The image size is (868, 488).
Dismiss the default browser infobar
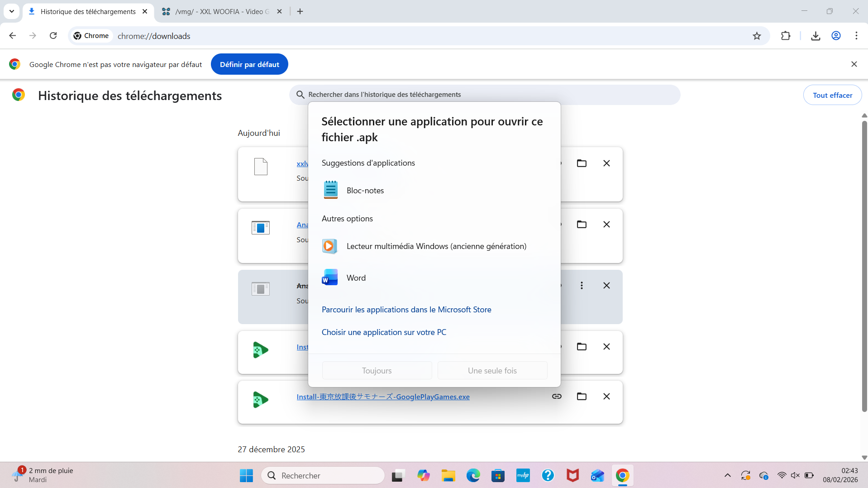[854, 64]
